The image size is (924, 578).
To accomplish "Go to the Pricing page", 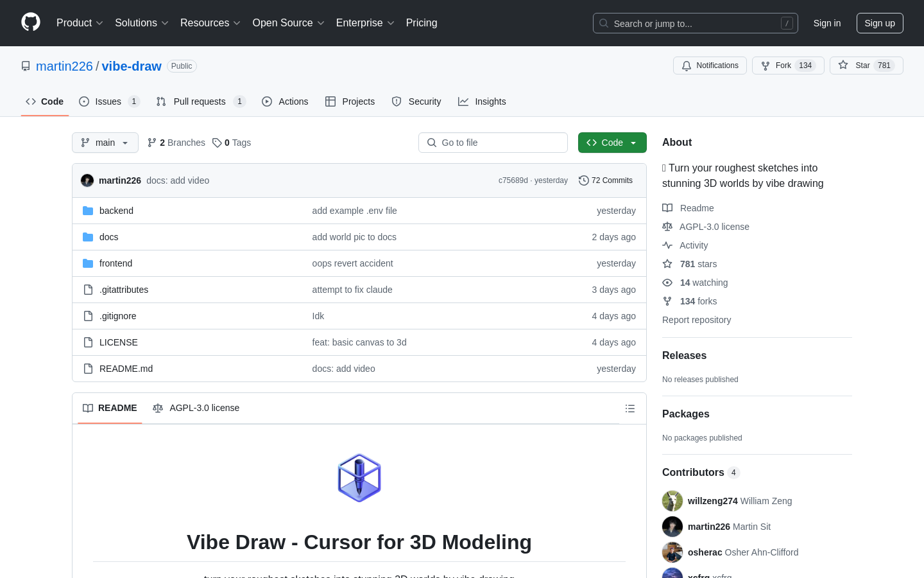I will 422,23.
